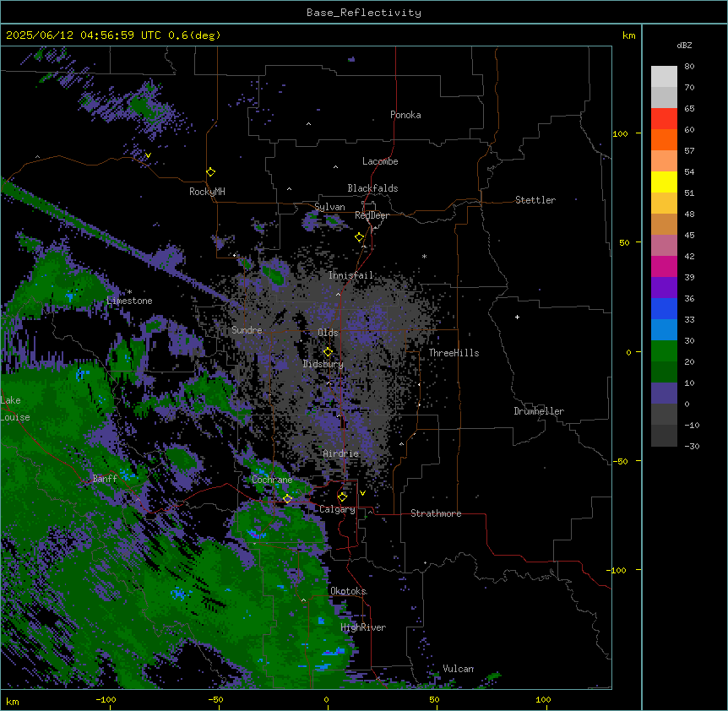728x711 pixels.
Task: Click the km unit label at top right
Action: tap(628, 35)
